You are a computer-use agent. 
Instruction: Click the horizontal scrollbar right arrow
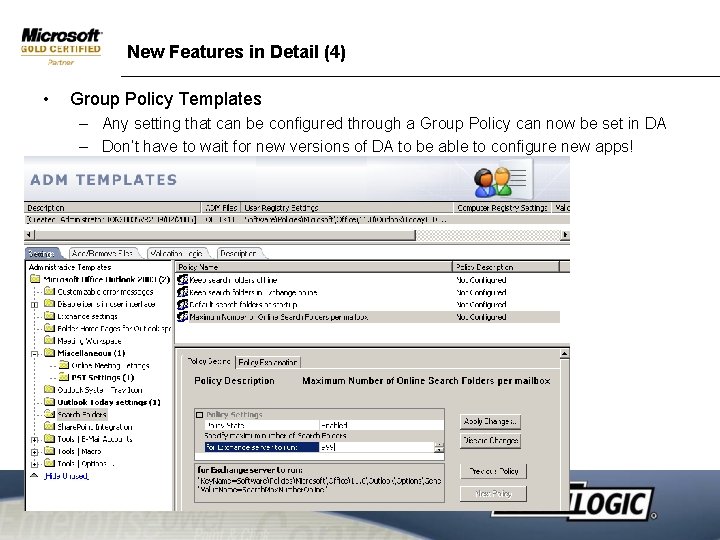[x=565, y=235]
